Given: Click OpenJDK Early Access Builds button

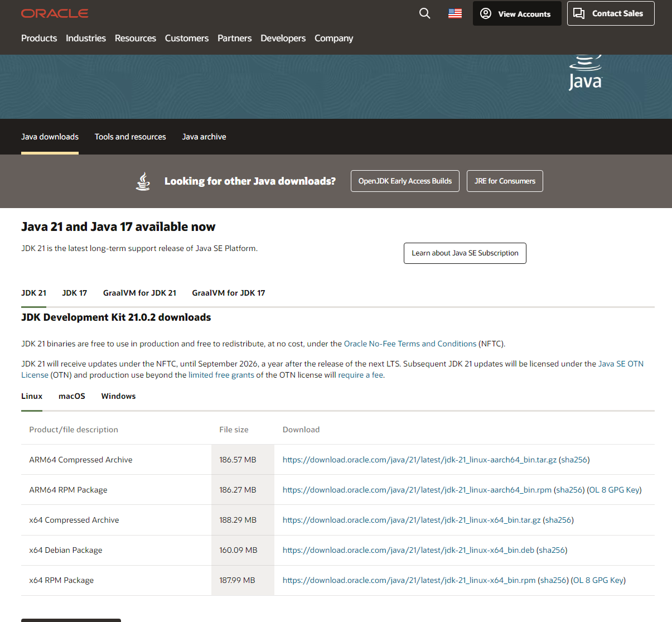Looking at the screenshot, I should (x=405, y=181).
